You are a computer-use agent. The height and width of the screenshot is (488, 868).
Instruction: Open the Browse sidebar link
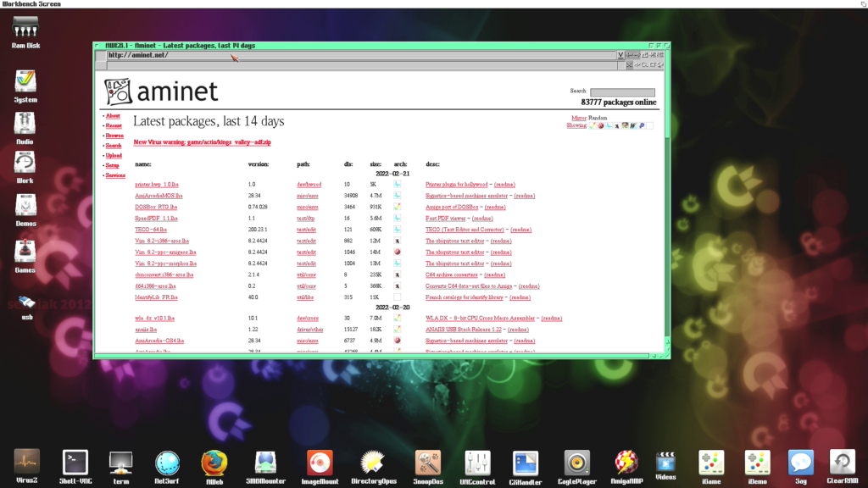click(114, 136)
